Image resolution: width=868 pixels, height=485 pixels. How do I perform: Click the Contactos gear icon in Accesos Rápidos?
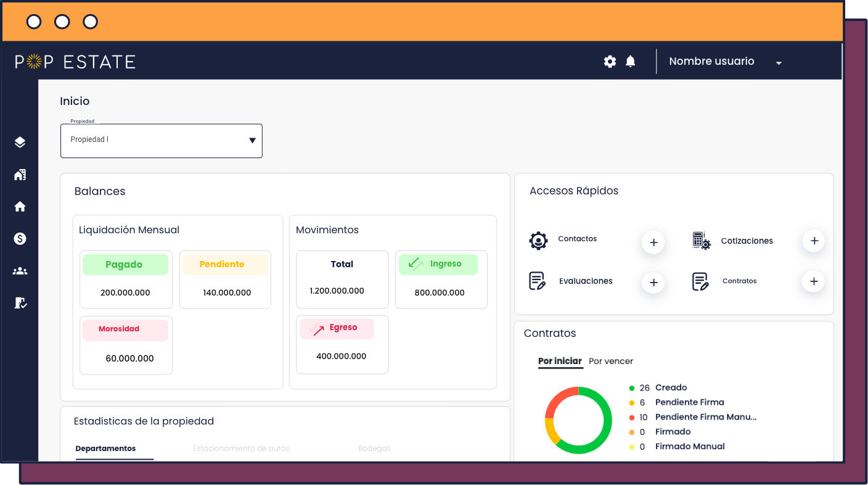tap(539, 240)
